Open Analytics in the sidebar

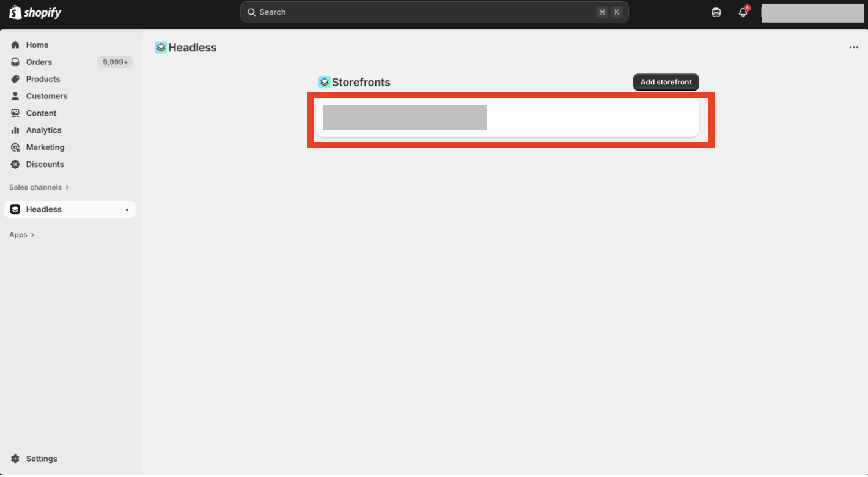[70, 131]
